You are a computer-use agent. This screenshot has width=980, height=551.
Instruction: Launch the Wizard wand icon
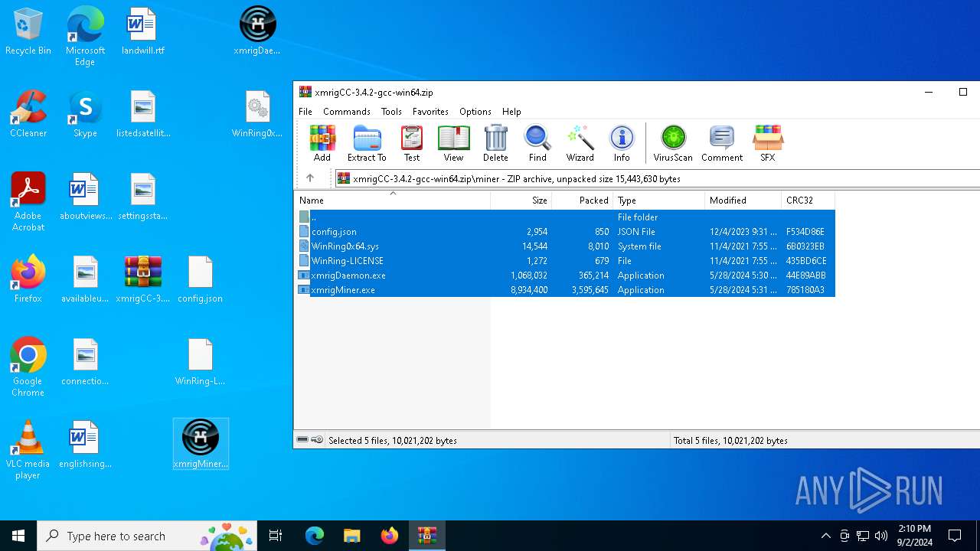580,143
